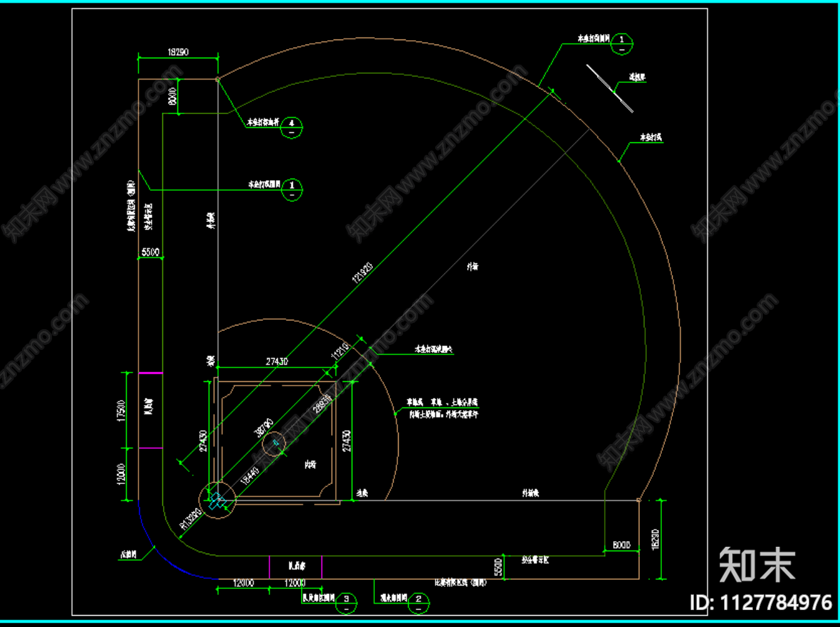Screen dimensions: 840x627
Task: Click the ID: 1127784976 text
Action: [x=760, y=603]
